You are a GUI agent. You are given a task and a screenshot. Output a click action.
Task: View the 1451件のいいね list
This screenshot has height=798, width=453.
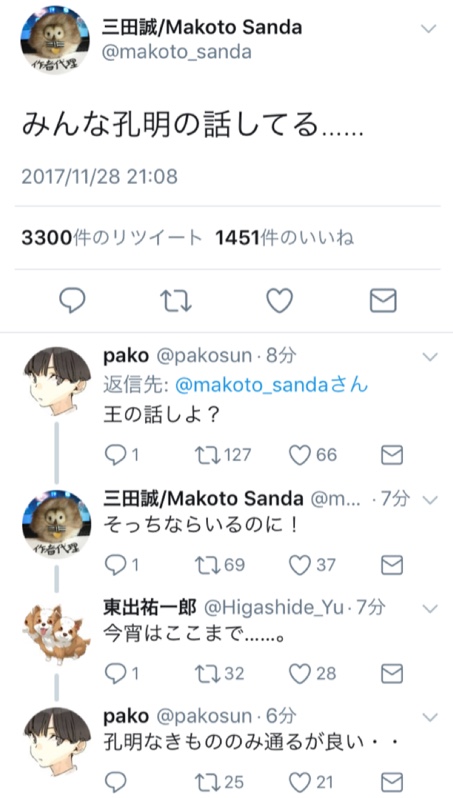[285, 238]
